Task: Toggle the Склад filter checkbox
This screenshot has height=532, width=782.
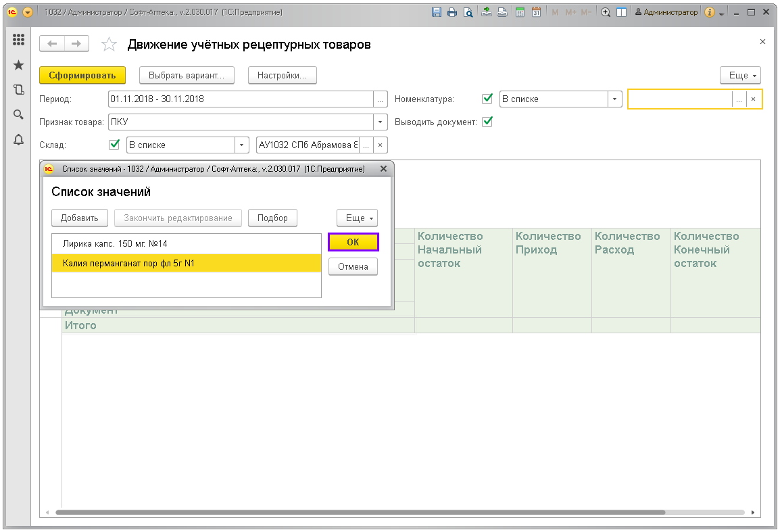Action: (114, 145)
